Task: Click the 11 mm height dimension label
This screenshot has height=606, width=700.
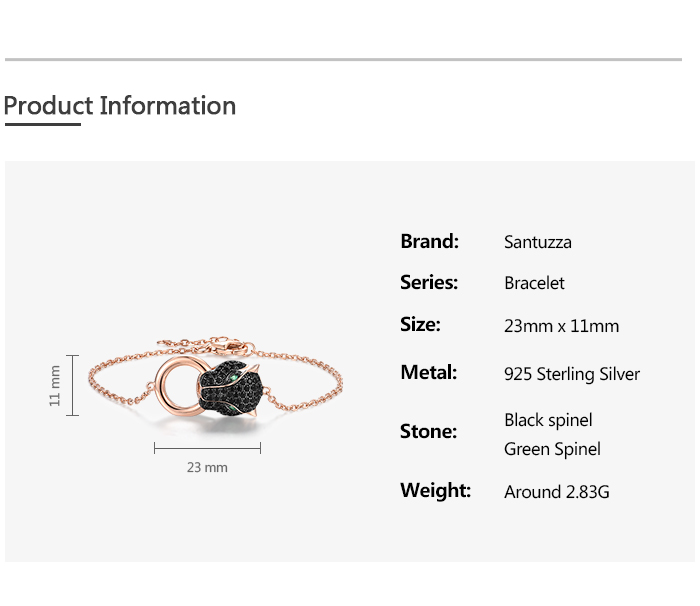Action: coord(55,385)
